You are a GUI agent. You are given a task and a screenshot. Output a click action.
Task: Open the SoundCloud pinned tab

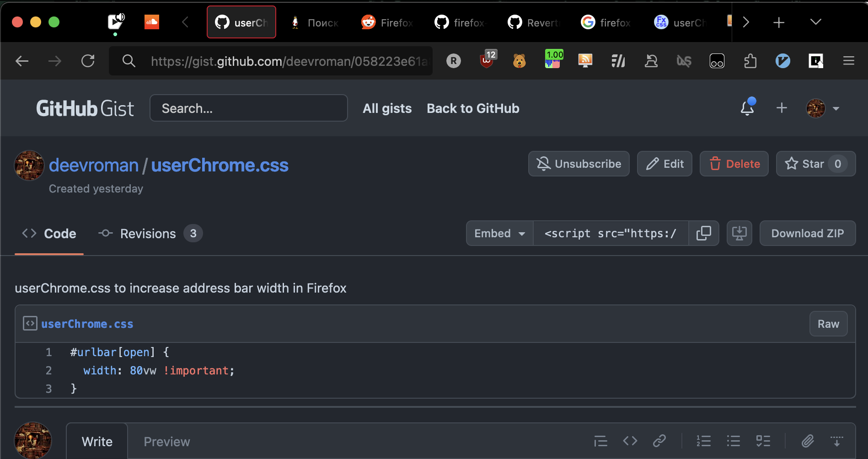152,22
